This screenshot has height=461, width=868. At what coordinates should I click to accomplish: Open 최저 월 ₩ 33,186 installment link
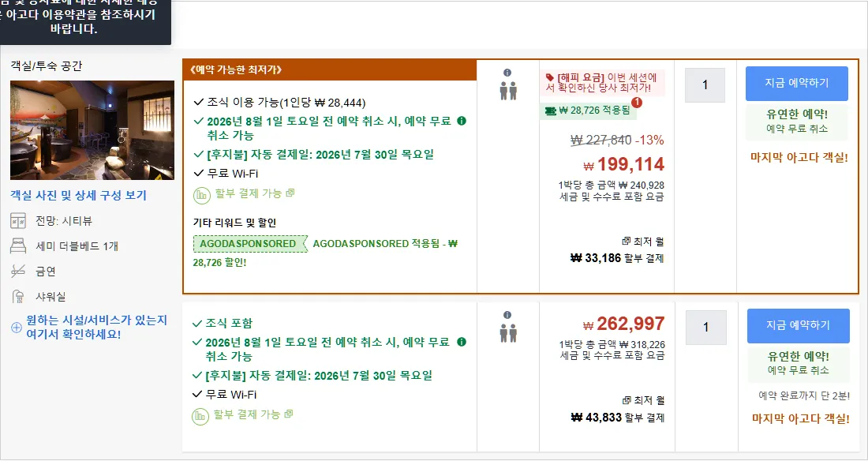(617, 250)
